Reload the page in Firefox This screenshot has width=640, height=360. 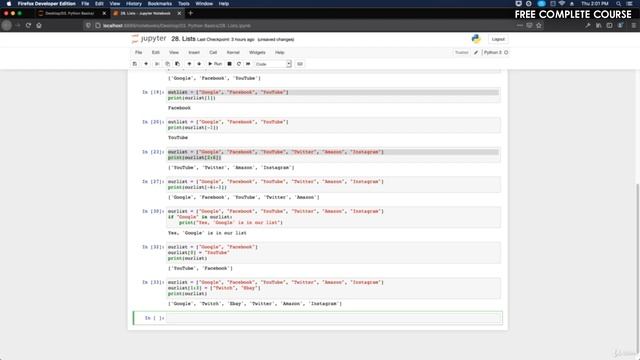(28, 25)
